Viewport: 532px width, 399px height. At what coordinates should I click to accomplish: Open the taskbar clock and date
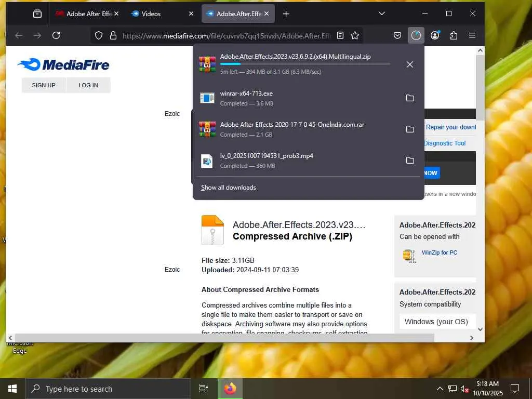tap(487, 389)
